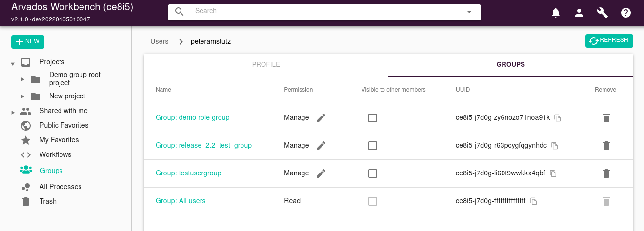
Task: Open the Group: All users link
Action: pos(181,201)
